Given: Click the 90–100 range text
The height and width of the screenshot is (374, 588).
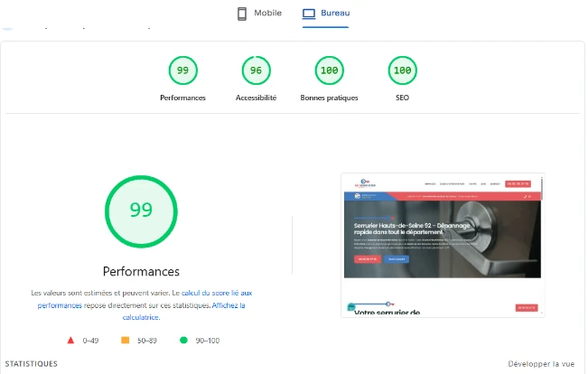Looking at the screenshot, I should coord(208,341).
